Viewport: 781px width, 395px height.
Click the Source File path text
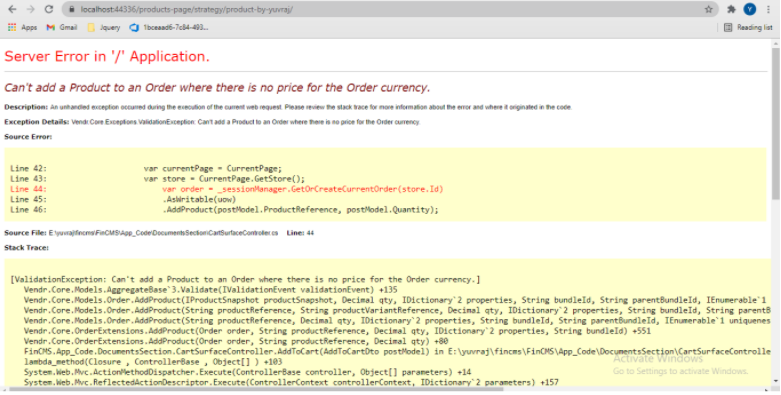click(163, 233)
